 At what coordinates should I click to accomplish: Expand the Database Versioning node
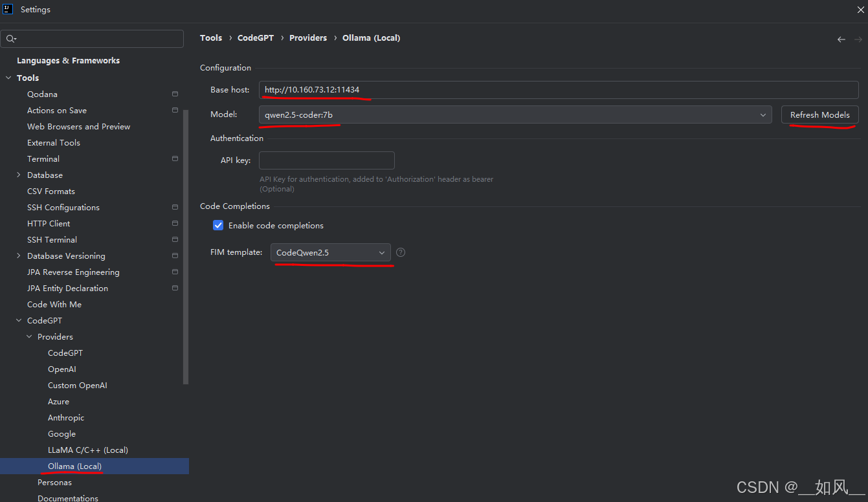tap(19, 256)
